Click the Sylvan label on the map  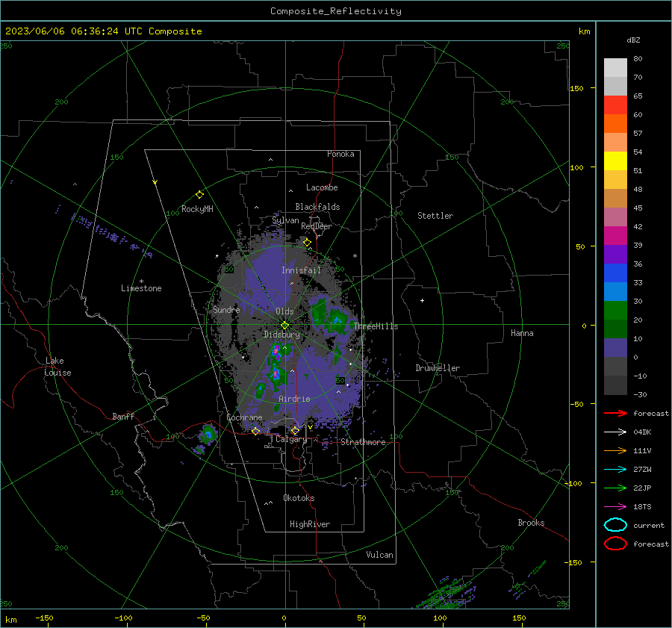coord(285,220)
